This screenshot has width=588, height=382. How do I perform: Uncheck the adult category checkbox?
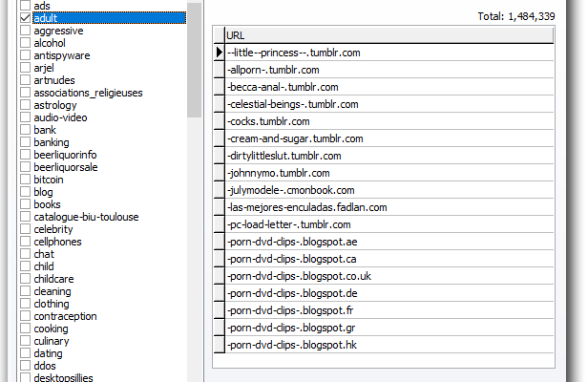pos(25,17)
